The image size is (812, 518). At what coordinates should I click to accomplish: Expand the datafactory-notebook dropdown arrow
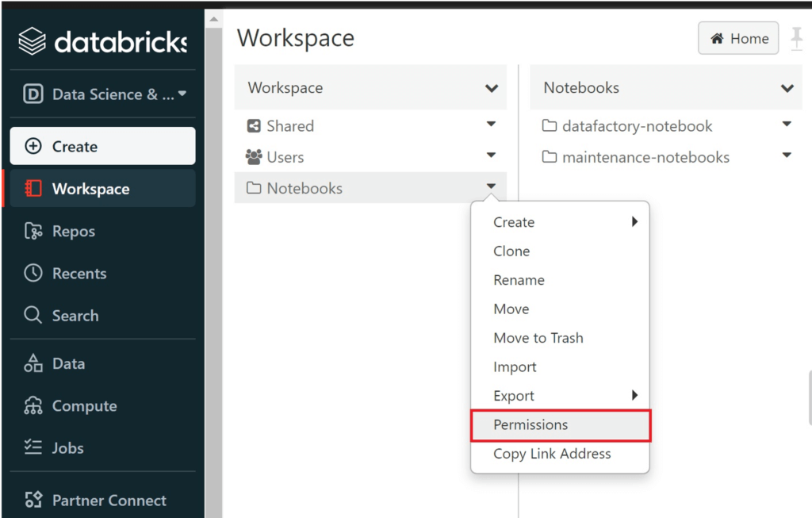point(787,125)
